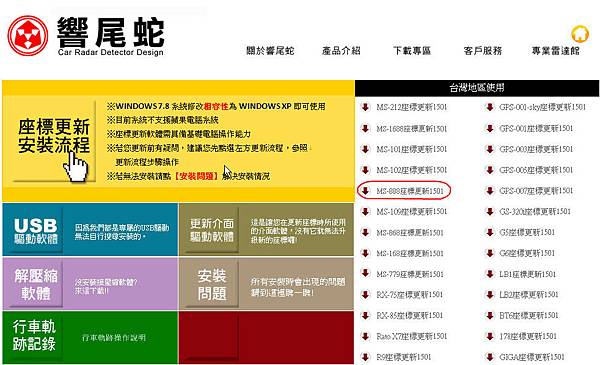
Task: Click download arrow beside MS-779
Action: [365, 274]
